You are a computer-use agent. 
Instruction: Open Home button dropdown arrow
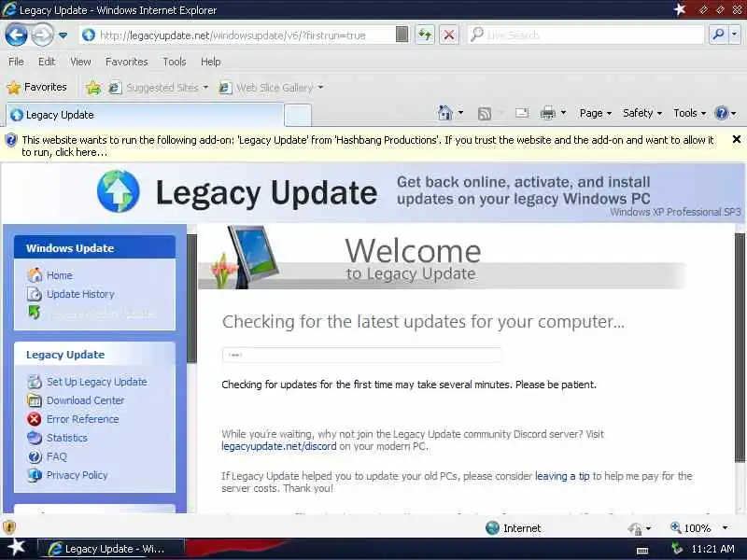tap(460, 113)
